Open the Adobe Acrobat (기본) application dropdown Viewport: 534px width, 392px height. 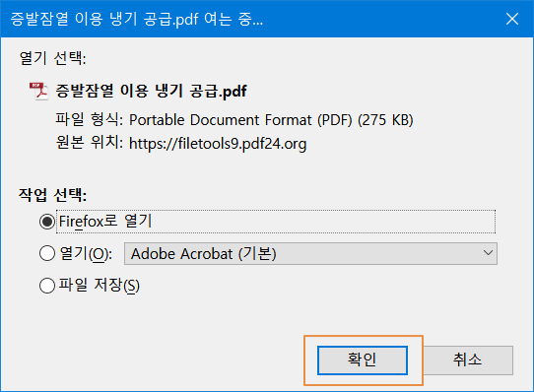[310, 253]
